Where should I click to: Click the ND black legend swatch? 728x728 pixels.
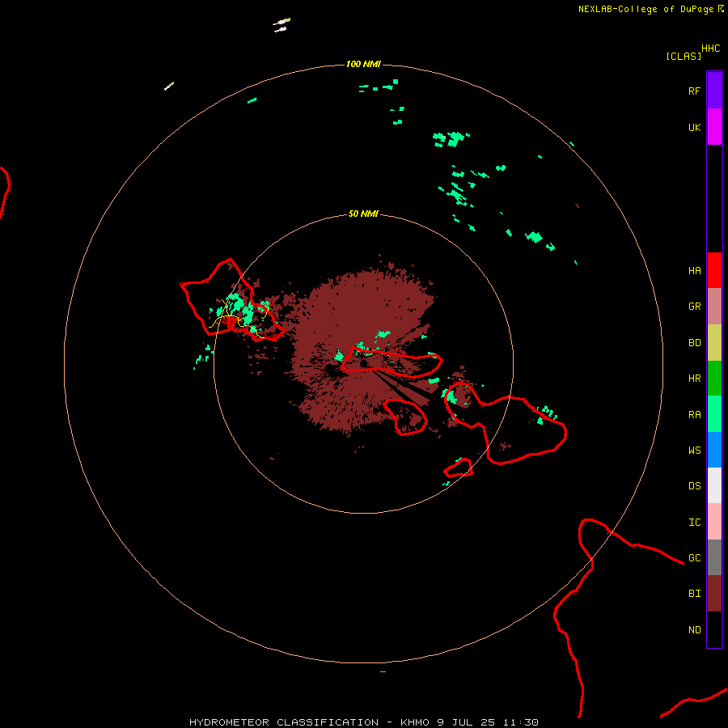(x=714, y=629)
